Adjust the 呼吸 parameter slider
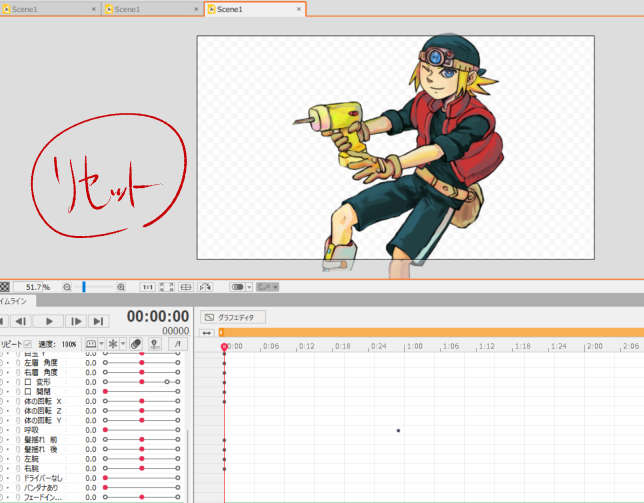644x503 pixels. point(141,430)
